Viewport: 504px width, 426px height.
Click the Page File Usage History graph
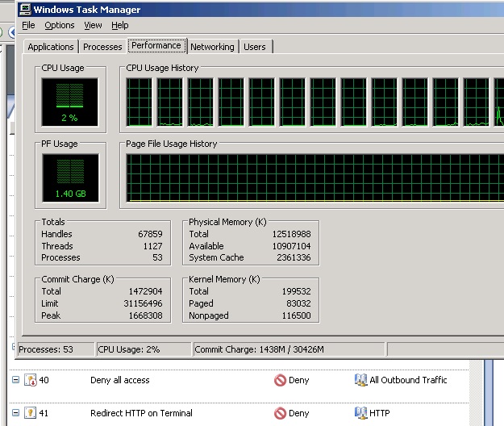[315, 177]
